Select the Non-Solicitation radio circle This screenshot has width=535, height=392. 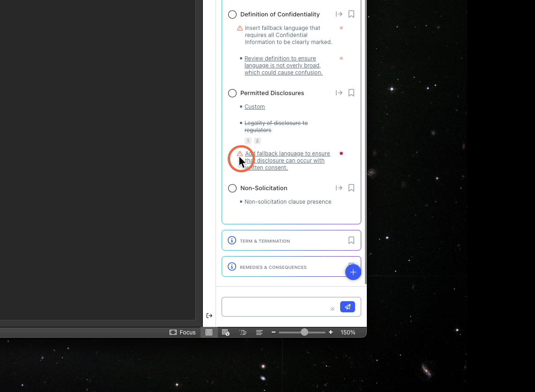(232, 188)
